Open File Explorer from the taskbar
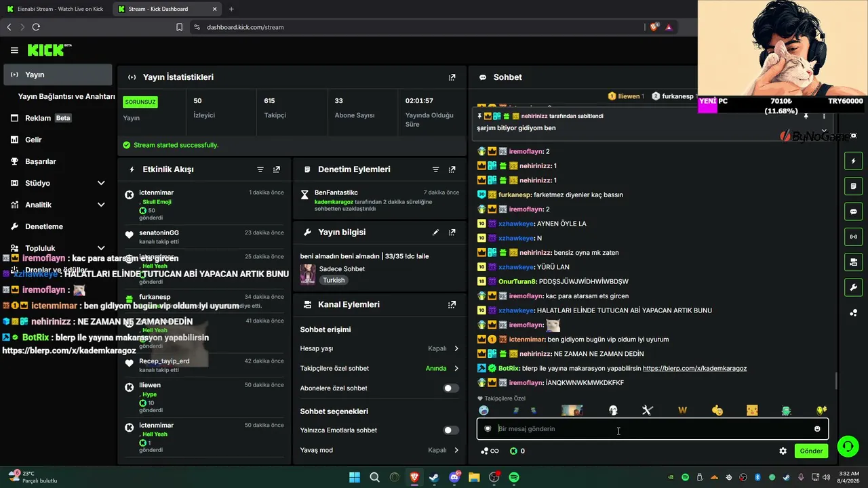The width and height of the screenshot is (868, 488). (x=474, y=477)
